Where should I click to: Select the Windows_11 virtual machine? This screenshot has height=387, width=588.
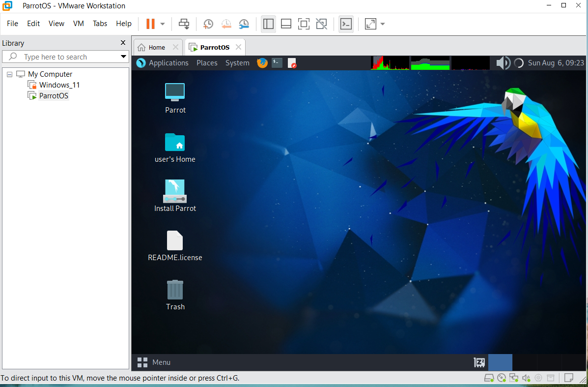pyautogui.click(x=59, y=85)
